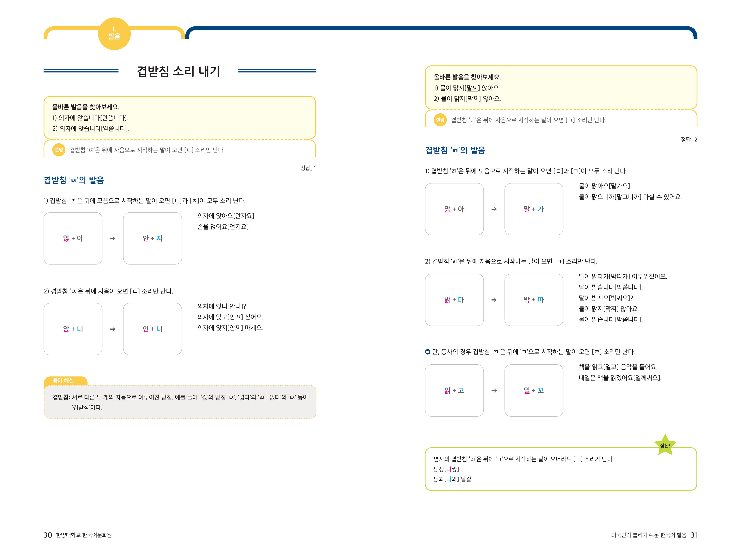741x560 pixels.
Task: Click the 안 + 니 result box
Action: pyautogui.click(x=152, y=329)
